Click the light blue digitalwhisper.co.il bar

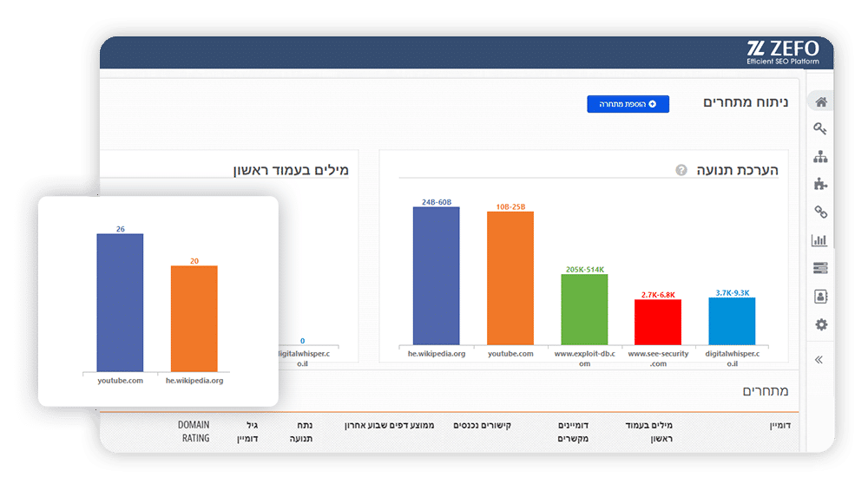click(x=732, y=322)
